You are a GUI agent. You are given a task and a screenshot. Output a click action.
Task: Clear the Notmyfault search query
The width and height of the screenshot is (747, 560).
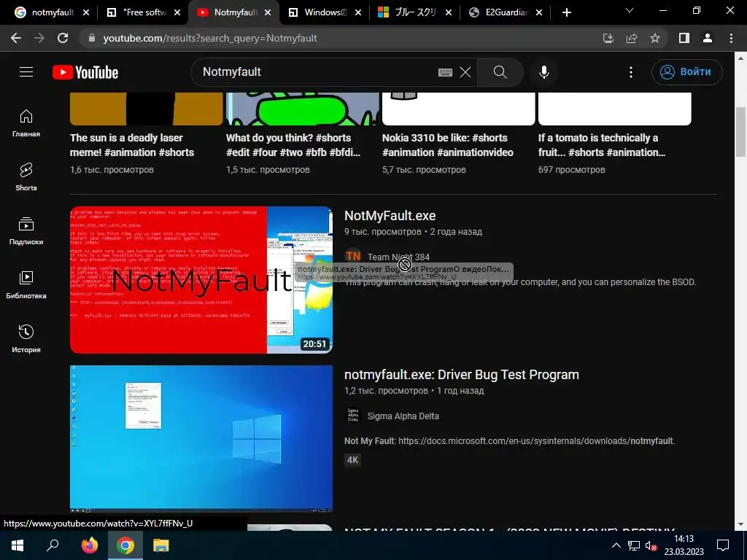click(465, 72)
